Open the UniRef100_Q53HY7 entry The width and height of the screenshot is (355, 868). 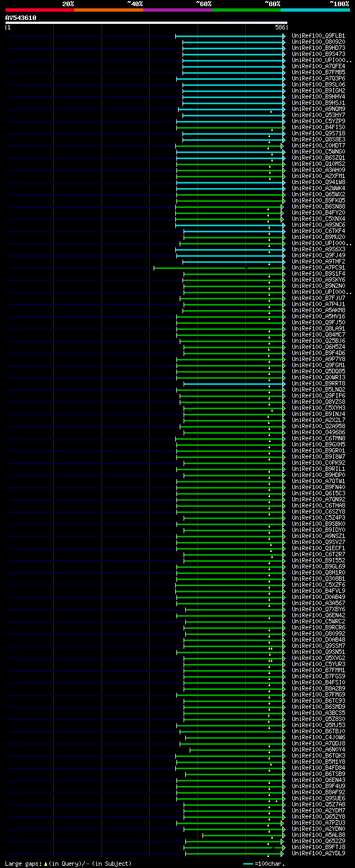click(x=318, y=115)
